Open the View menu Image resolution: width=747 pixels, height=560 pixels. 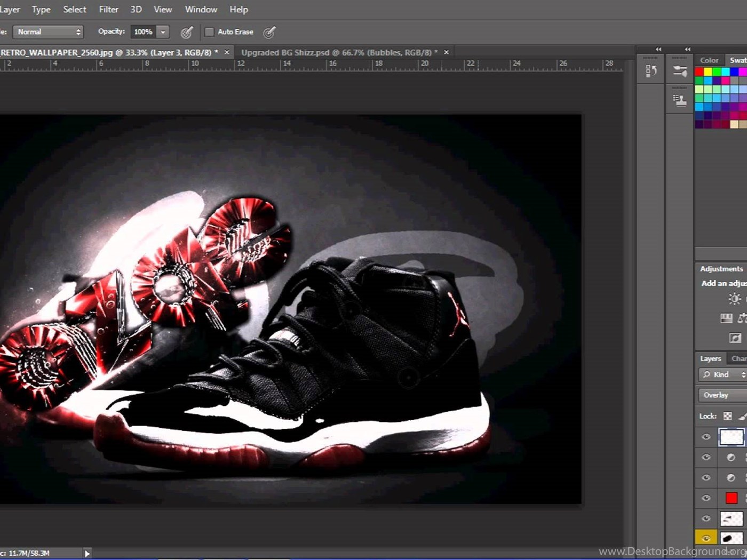tap(163, 10)
